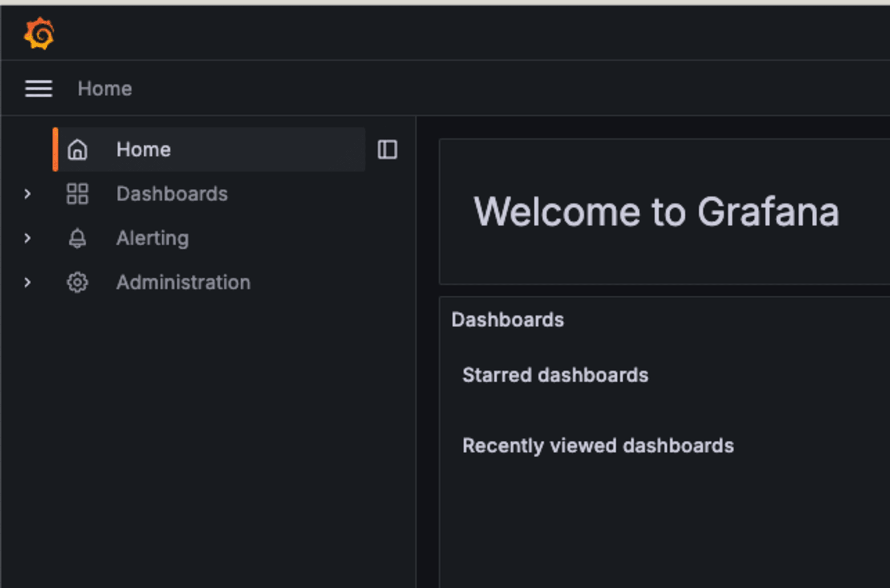890x588 pixels.
Task: Click the Recently viewed dashboards heading
Action: 598,446
